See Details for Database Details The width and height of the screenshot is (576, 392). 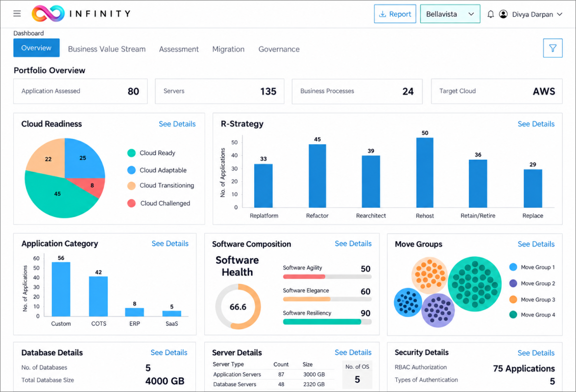pyautogui.click(x=169, y=352)
